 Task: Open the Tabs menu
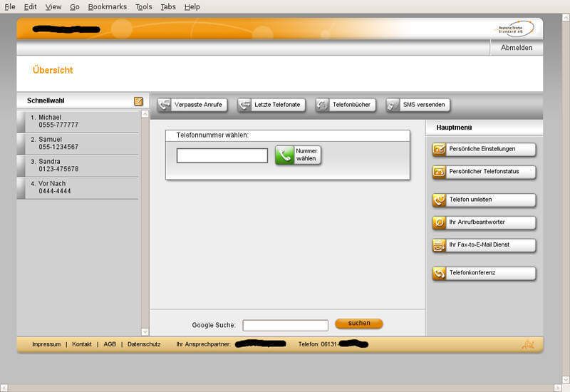(168, 6)
